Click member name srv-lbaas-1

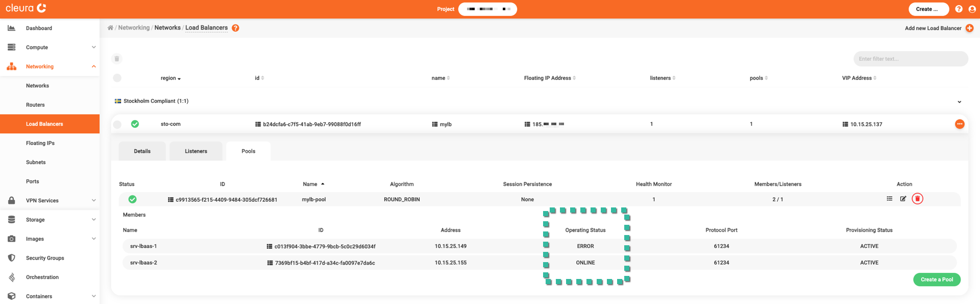click(x=143, y=246)
